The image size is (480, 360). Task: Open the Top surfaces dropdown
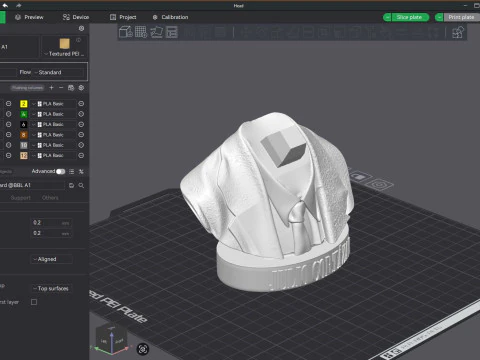(x=52, y=288)
